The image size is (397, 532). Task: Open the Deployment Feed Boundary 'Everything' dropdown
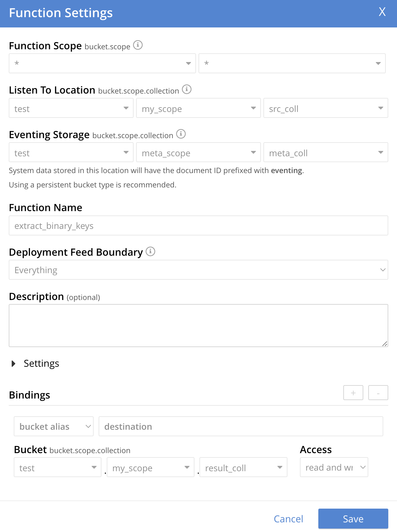[x=198, y=270]
